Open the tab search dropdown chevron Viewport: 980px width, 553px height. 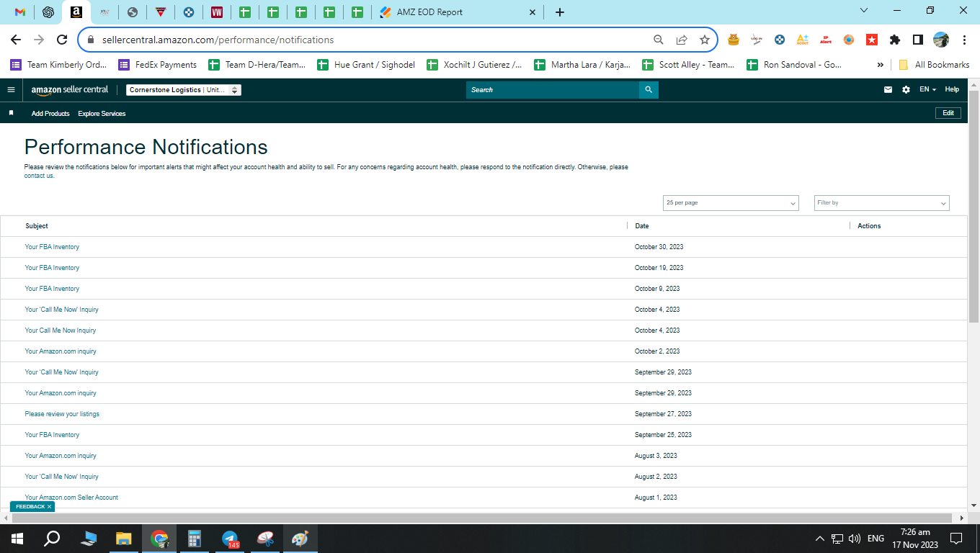(865, 10)
